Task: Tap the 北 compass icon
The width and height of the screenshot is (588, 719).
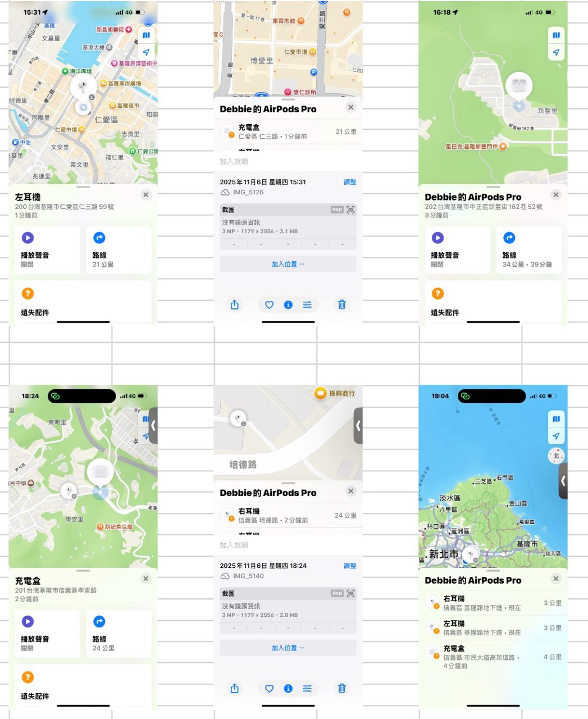Action: [x=555, y=456]
